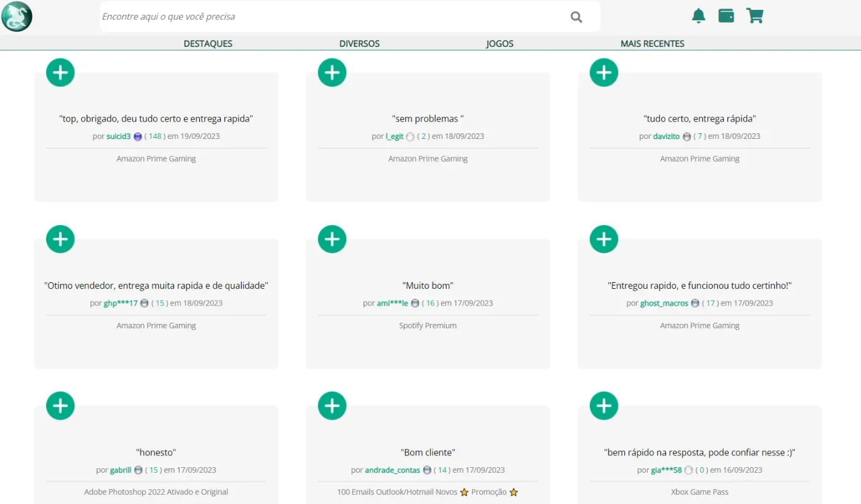Open Adobe Photoshop 2022 Ativado product link
This screenshot has height=504, width=861.
pos(156,492)
